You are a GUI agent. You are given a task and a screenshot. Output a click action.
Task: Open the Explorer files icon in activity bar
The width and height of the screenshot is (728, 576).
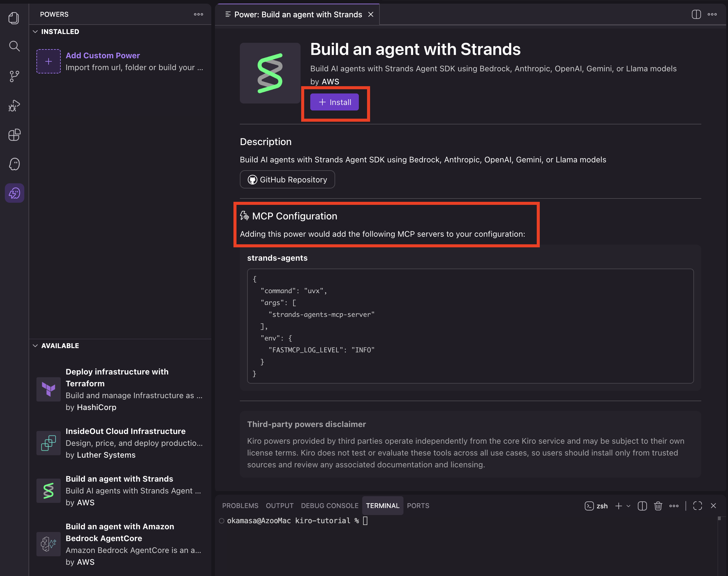[14, 18]
